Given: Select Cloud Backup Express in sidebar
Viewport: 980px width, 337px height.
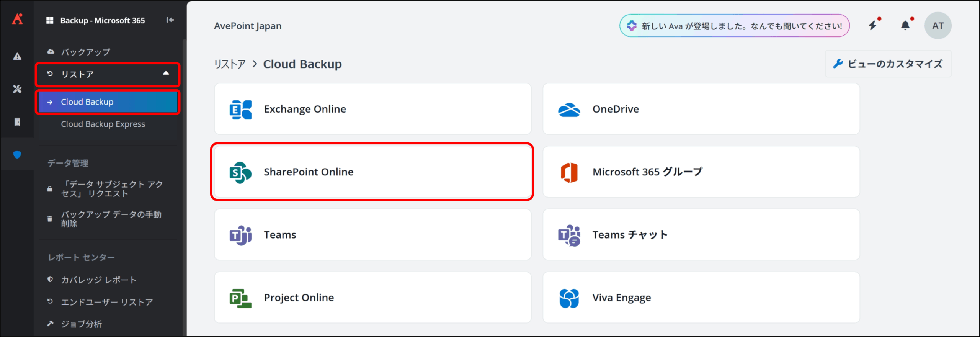Looking at the screenshot, I should point(103,124).
